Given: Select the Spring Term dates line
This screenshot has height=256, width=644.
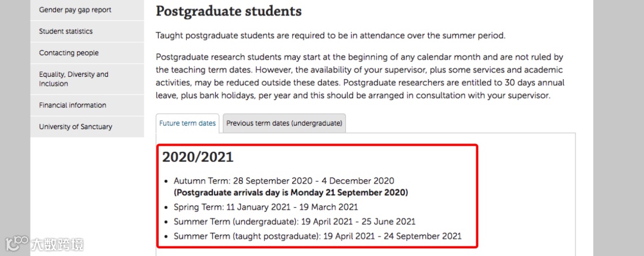Looking at the screenshot, I should coord(266,207).
